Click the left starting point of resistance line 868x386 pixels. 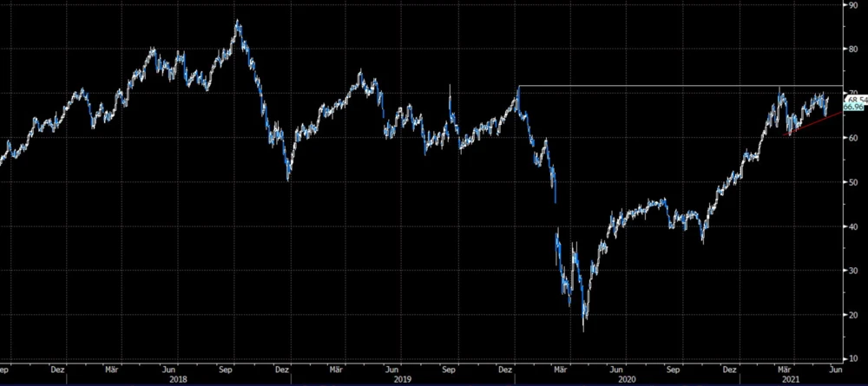518,86
